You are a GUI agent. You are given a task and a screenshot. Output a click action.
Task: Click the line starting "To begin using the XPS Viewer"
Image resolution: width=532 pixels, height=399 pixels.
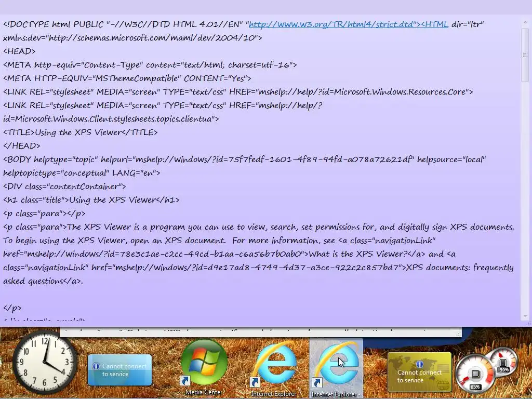point(219,241)
